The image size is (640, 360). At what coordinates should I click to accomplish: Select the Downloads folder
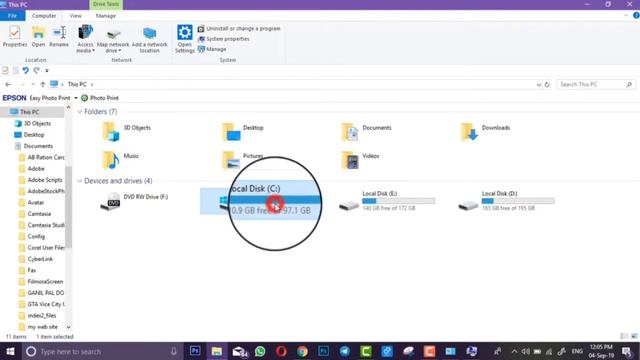pos(485,131)
